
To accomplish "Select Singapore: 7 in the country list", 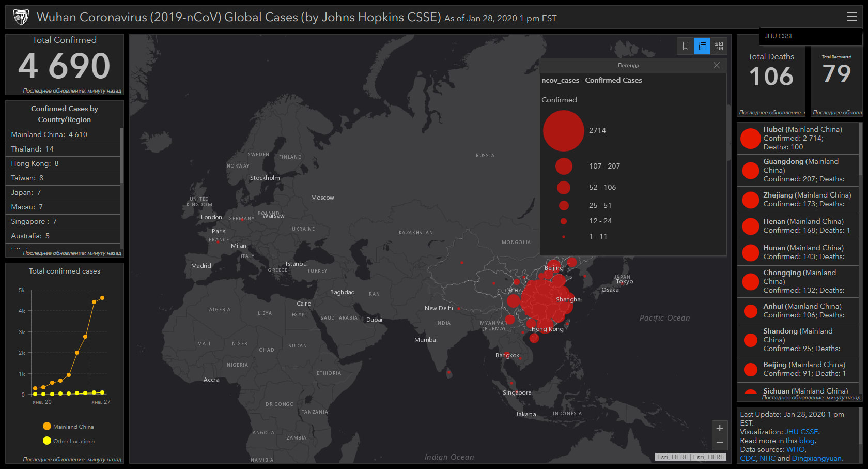I will [x=63, y=221].
